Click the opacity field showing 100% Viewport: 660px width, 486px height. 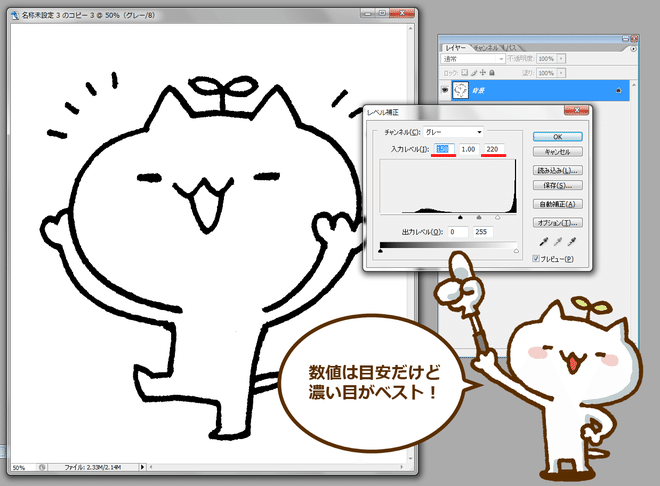(546, 58)
